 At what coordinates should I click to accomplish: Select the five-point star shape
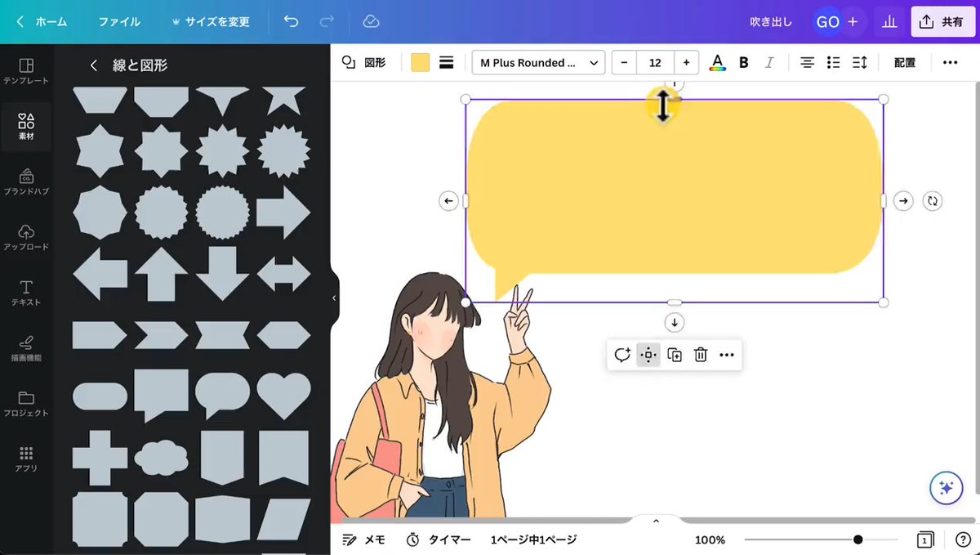[283, 101]
